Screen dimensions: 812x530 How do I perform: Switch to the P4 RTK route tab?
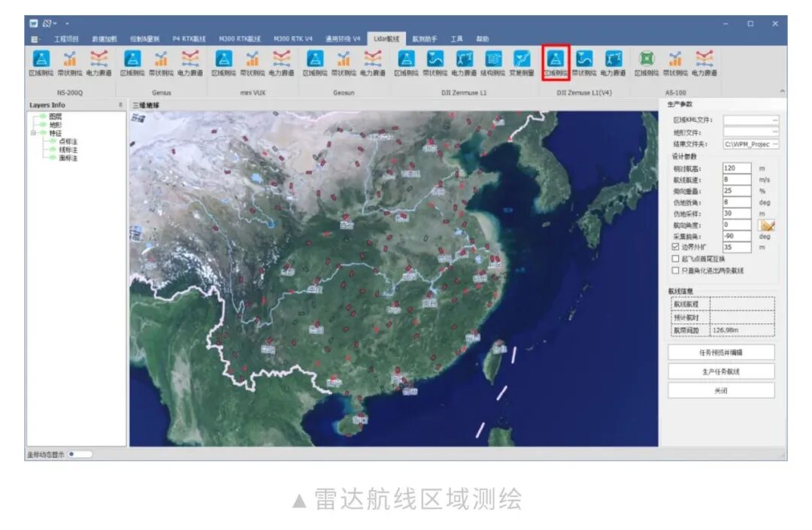click(189, 39)
